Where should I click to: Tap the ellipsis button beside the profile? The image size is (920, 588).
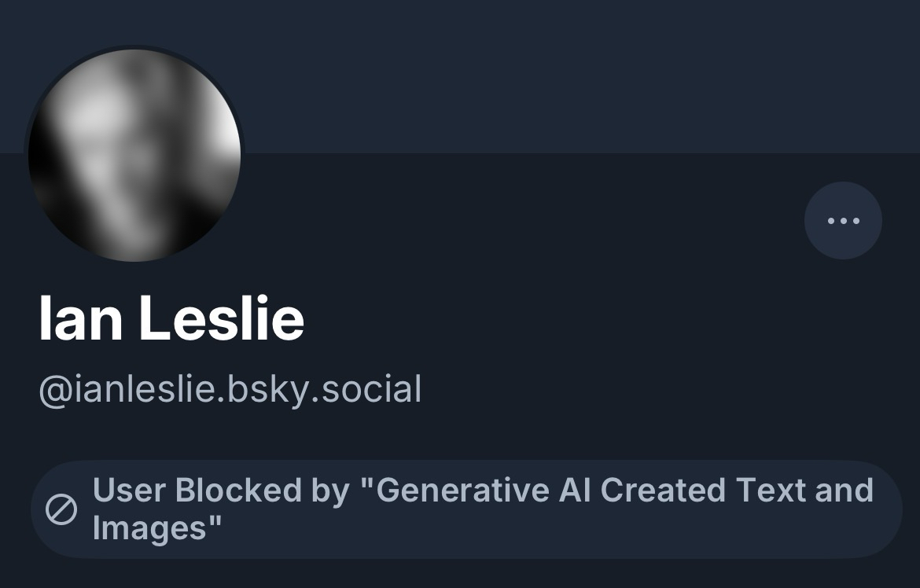click(x=843, y=220)
